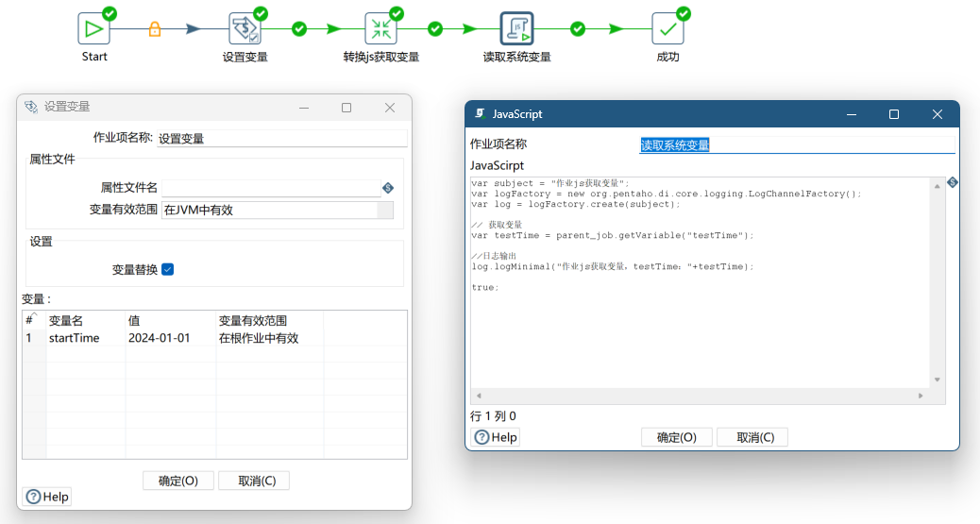Click the 设置变量 dialog title icon
Screen dimensions: 980x524
click(x=30, y=107)
